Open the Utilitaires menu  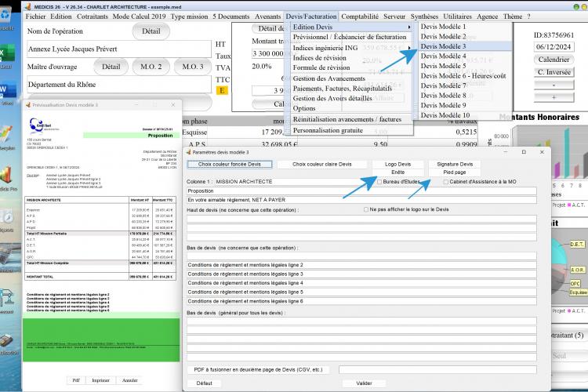tap(458, 16)
